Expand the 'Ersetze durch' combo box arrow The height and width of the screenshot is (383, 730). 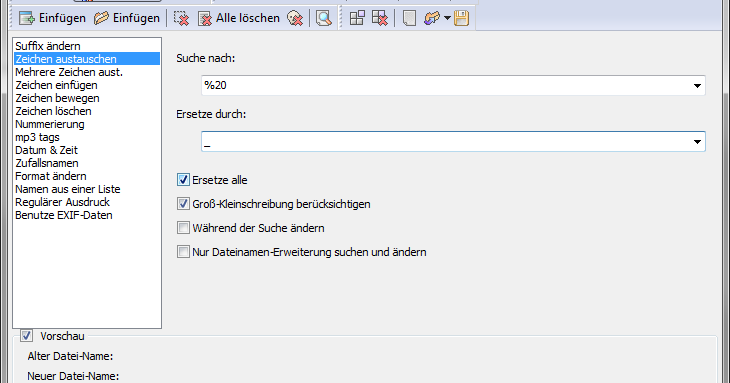[697, 141]
